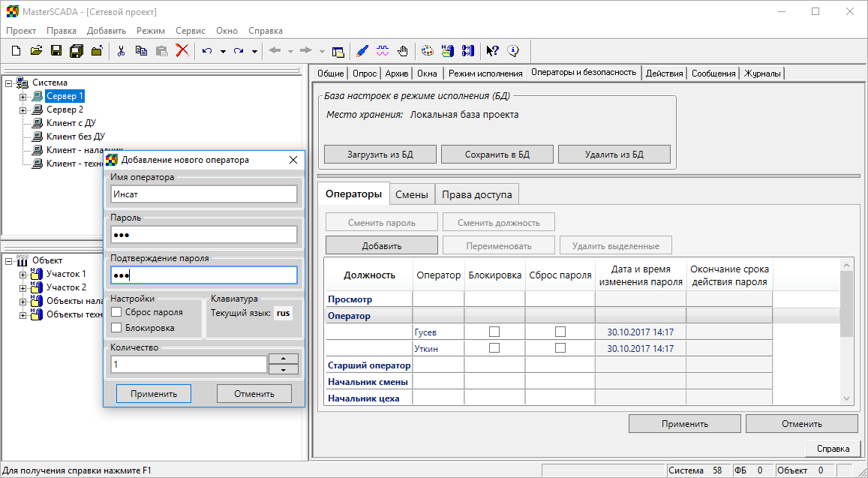The height and width of the screenshot is (478, 868).
Task: Click the Сохранить в БД button
Action: point(497,154)
